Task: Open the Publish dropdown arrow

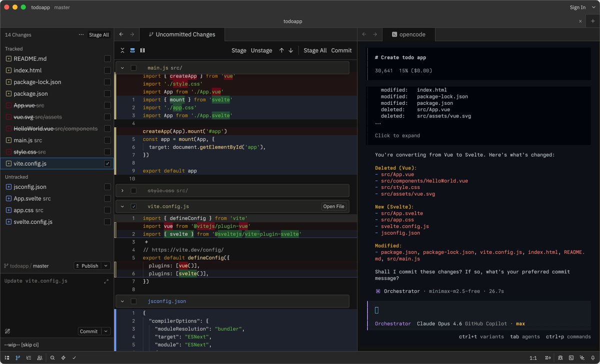Action: tap(105, 266)
